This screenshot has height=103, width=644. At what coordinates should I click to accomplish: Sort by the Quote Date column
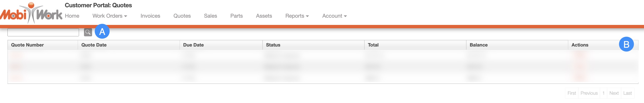click(x=94, y=45)
